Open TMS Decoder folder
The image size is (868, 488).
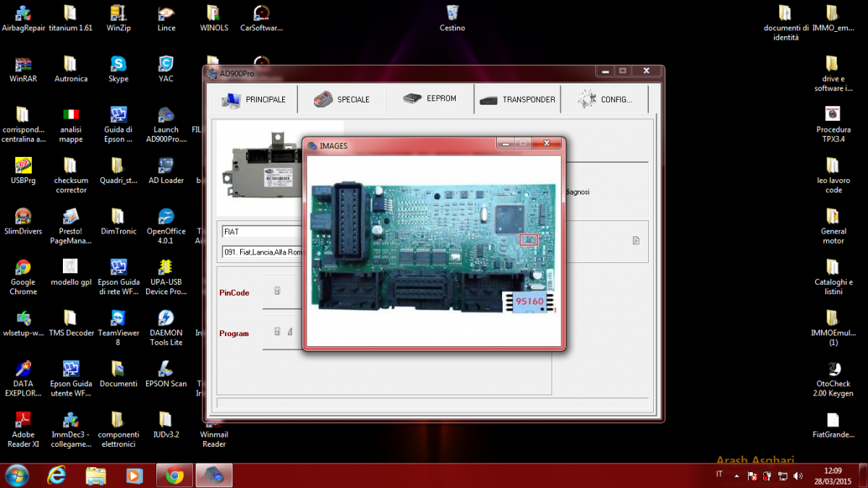coord(71,322)
